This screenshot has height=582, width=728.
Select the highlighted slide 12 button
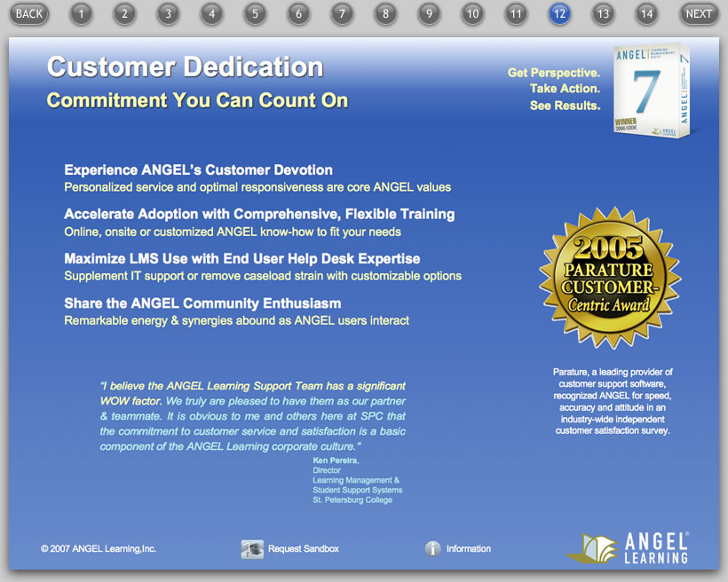559,13
